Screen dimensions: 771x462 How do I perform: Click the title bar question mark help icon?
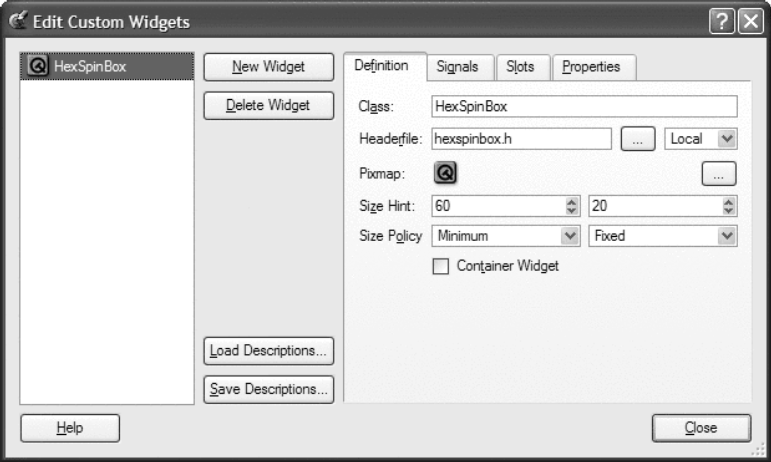[724, 21]
